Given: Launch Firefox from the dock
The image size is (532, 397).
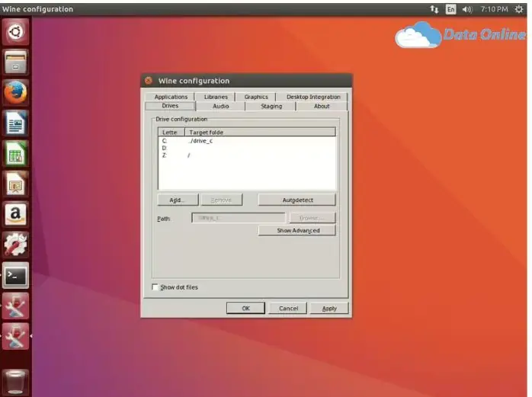Looking at the screenshot, I should (15, 92).
